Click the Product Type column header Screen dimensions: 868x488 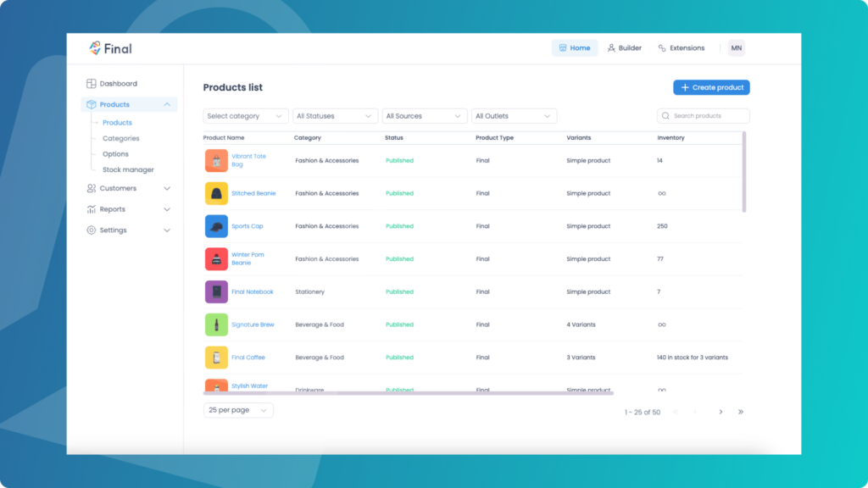pos(494,138)
